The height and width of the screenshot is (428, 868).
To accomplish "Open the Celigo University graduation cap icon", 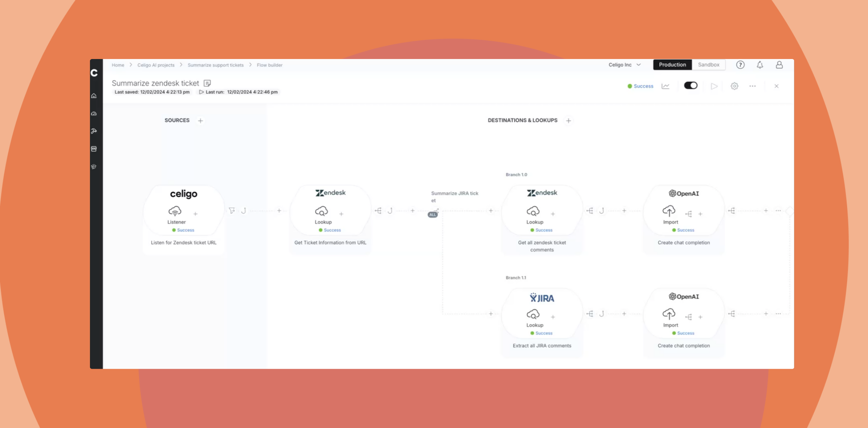I will (x=94, y=167).
